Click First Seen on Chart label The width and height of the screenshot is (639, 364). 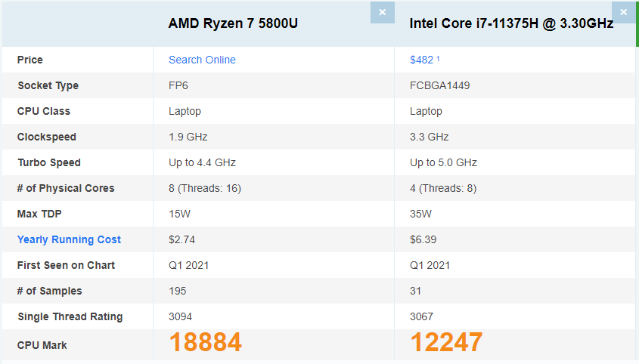(66, 265)
